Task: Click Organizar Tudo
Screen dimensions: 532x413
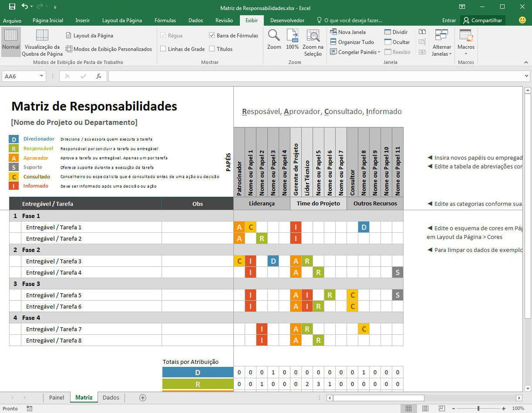Action: (x=352, y=42)
